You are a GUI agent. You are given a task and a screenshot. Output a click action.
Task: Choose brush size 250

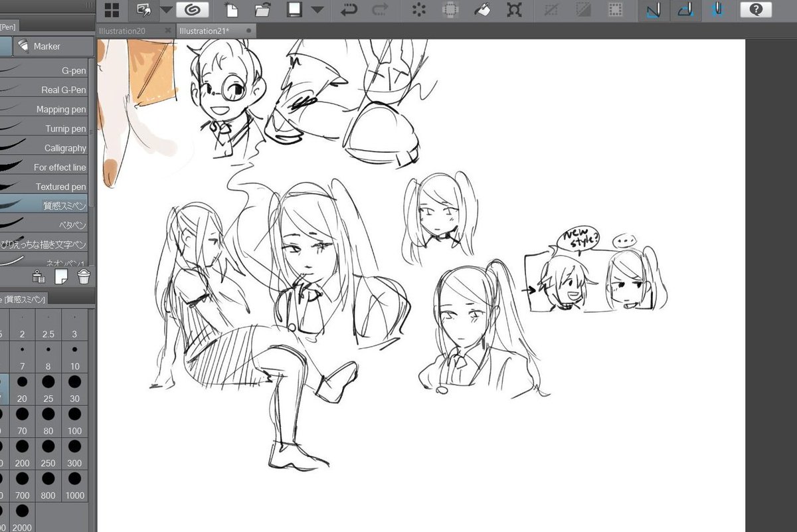48,453
